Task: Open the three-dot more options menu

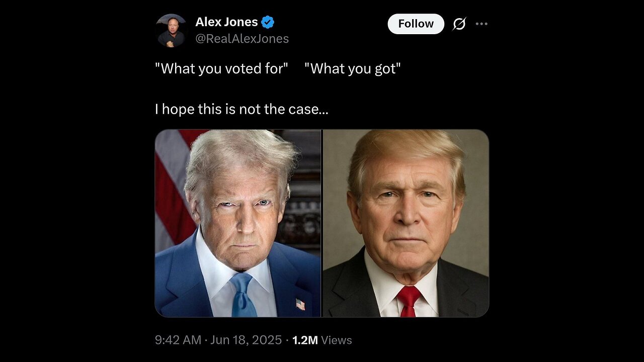Action: tap(481, 24)
